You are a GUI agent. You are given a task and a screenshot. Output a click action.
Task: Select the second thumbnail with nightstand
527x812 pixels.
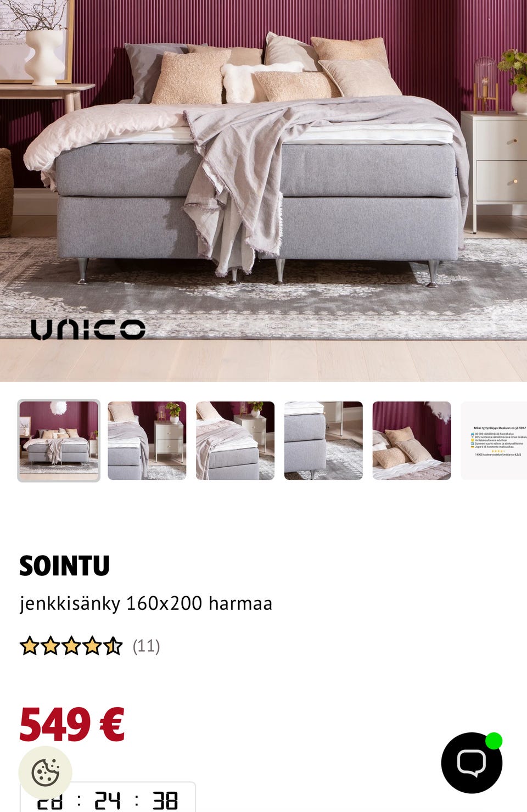(x=147, y=441)
